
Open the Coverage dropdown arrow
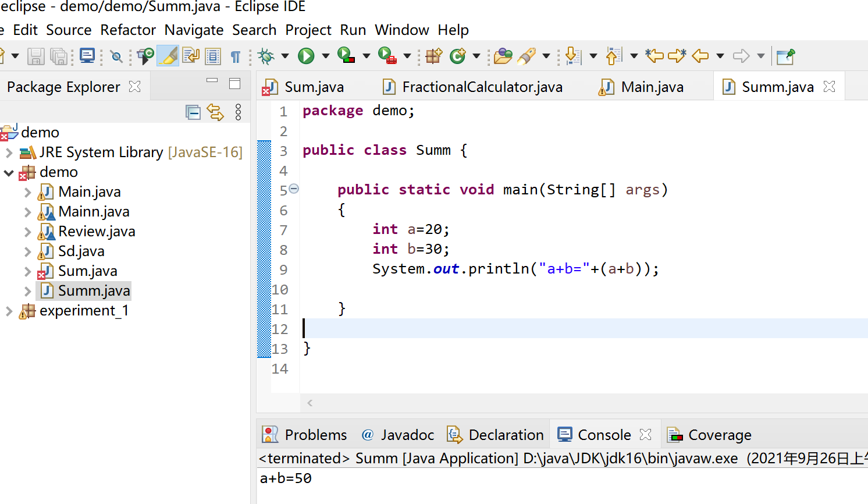[x=367, y=56]
